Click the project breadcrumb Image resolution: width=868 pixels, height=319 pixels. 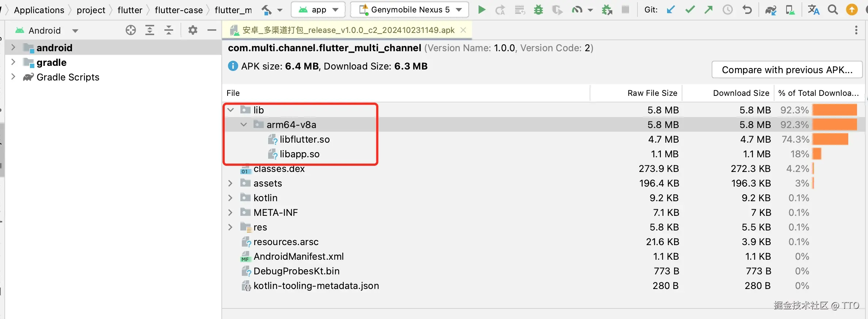click(x=91, y=10)
